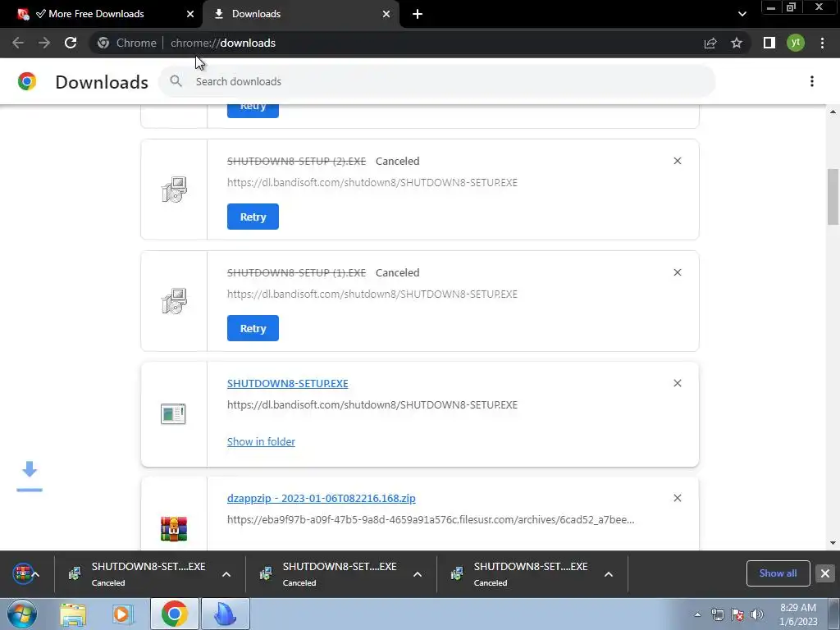Expand options for third shelf SHUTDOWN8 item
Viewport: 840px width, 630px height.
[x=609, y=574]
